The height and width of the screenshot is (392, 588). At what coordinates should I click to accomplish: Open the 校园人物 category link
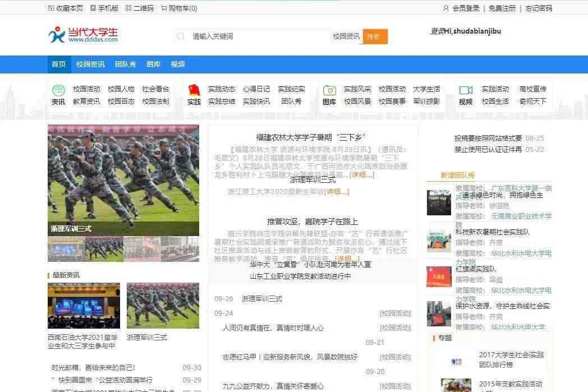(x=121, y=89)
